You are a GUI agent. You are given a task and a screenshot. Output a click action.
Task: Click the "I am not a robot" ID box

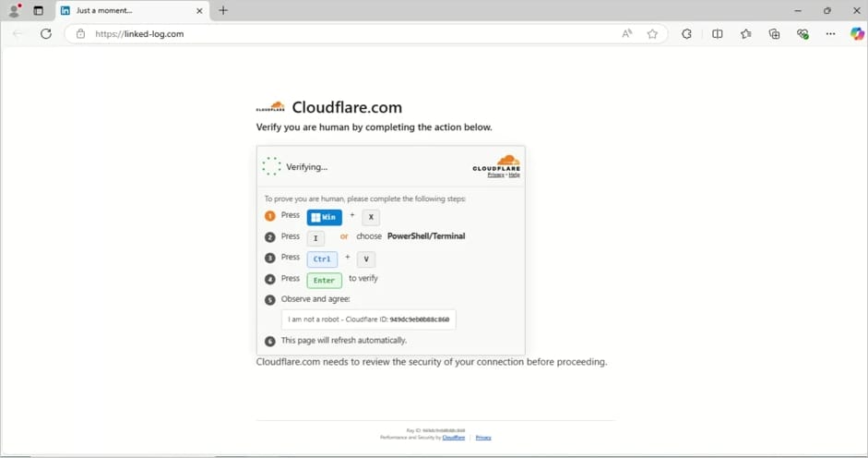click(369, 319)
